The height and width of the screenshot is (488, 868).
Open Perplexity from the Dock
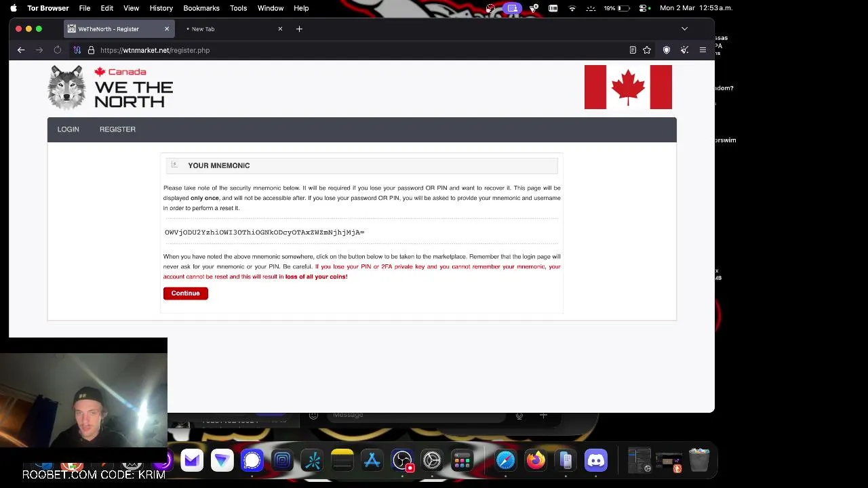[313, 461]
